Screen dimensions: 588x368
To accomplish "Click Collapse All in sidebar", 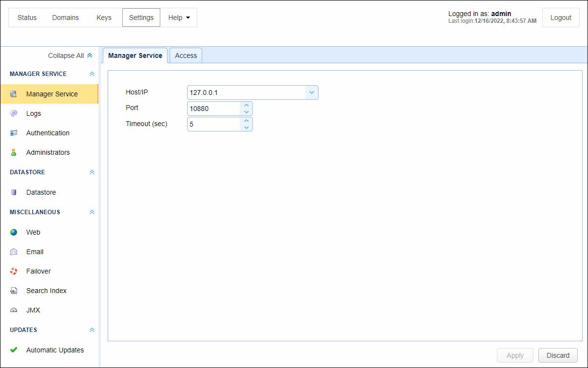I will pos(70,55).
